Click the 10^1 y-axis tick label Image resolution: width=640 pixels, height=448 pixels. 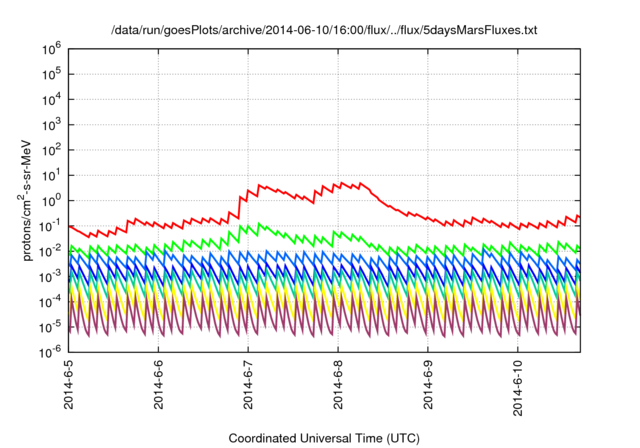51,175
